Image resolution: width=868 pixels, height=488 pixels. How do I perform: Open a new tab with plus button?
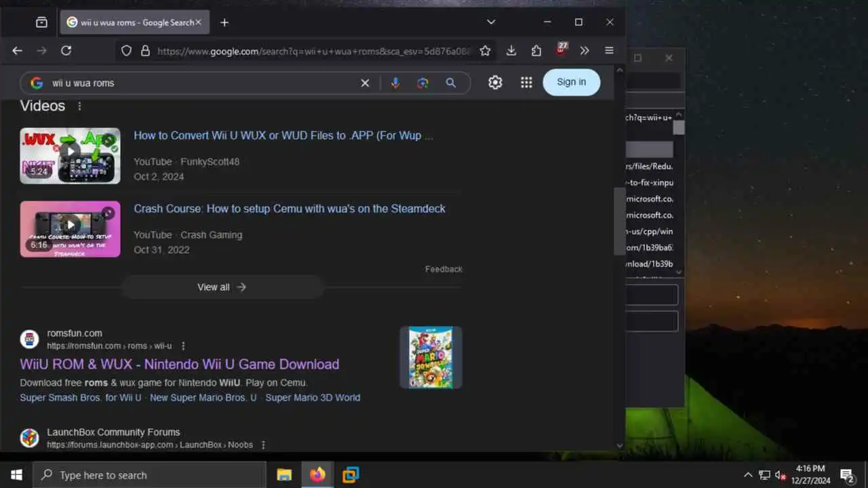tap(224, 22)
